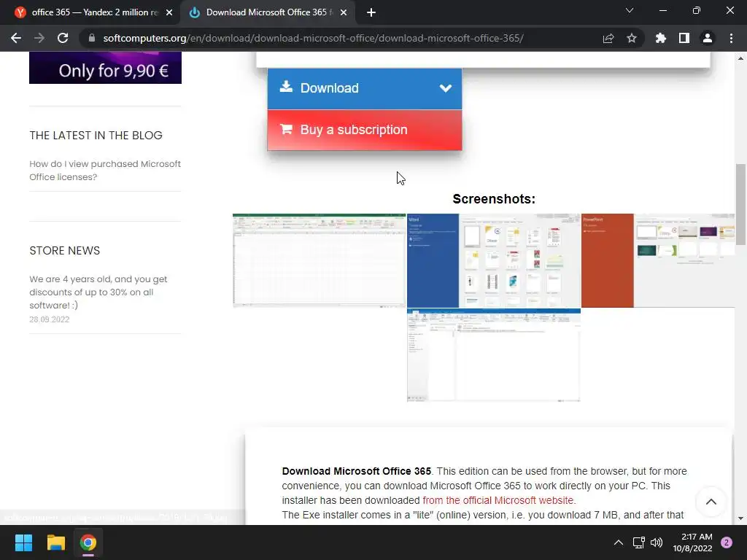Screen dimensions: 747x560
Task: Open the Extensions puzzle icon
Action: click(661, 38)
